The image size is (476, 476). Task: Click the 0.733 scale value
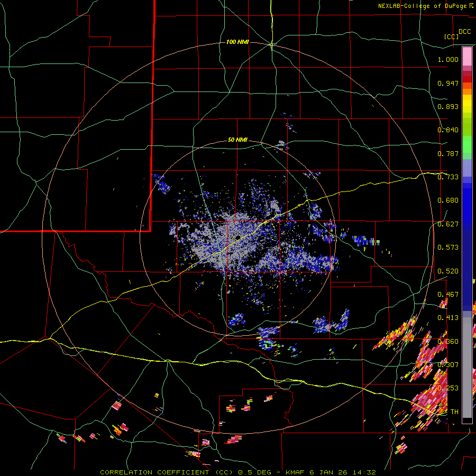click(x=448, y=177)
